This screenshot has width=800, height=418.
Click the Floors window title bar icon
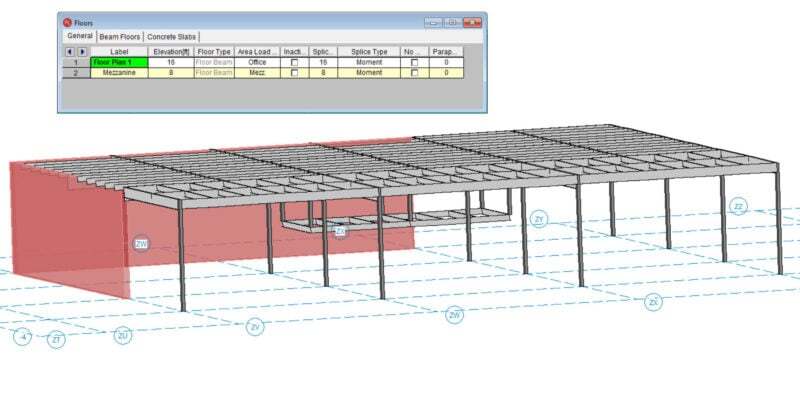click(67, 21)
